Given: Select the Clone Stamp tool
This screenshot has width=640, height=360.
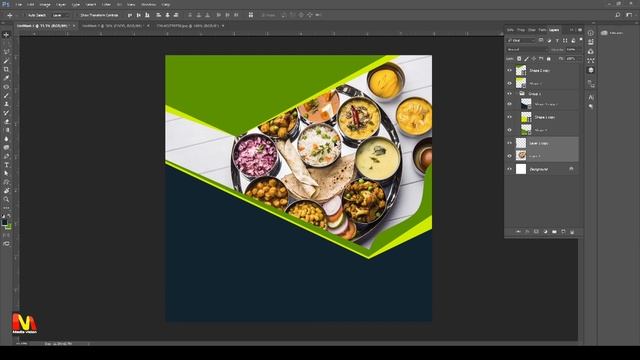Looking at the screenshot, I should coord(6,104).
